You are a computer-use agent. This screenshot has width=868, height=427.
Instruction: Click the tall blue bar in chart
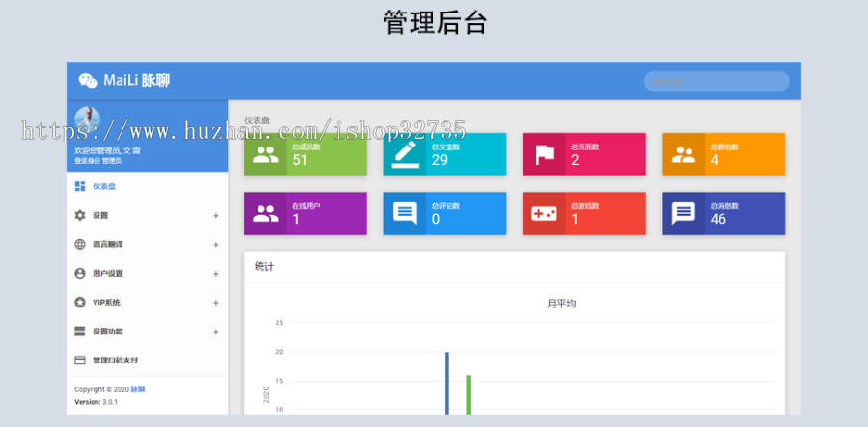pyautogui.click(x=447, y=384)
